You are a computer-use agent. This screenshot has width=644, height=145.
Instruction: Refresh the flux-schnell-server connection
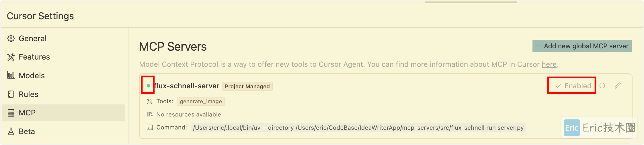click(602, 86)
